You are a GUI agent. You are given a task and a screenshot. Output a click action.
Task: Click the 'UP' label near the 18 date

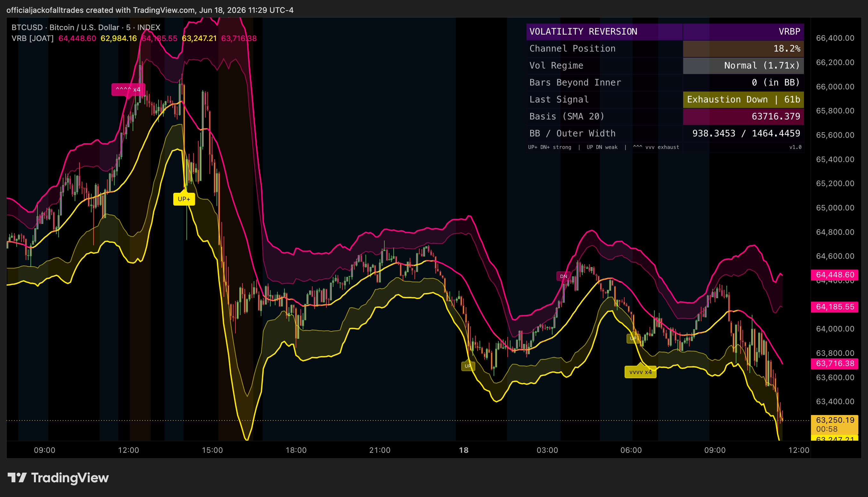click(468, 366)
